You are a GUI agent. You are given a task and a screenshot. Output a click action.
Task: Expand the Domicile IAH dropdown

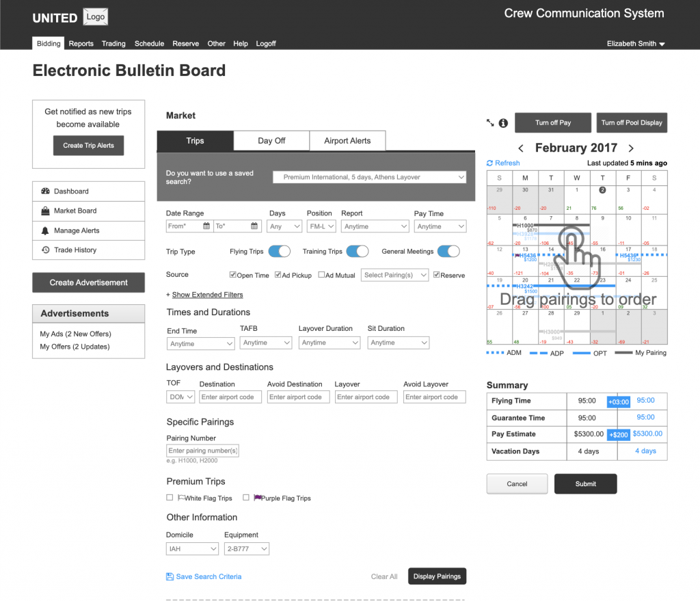tap(192, 548)
